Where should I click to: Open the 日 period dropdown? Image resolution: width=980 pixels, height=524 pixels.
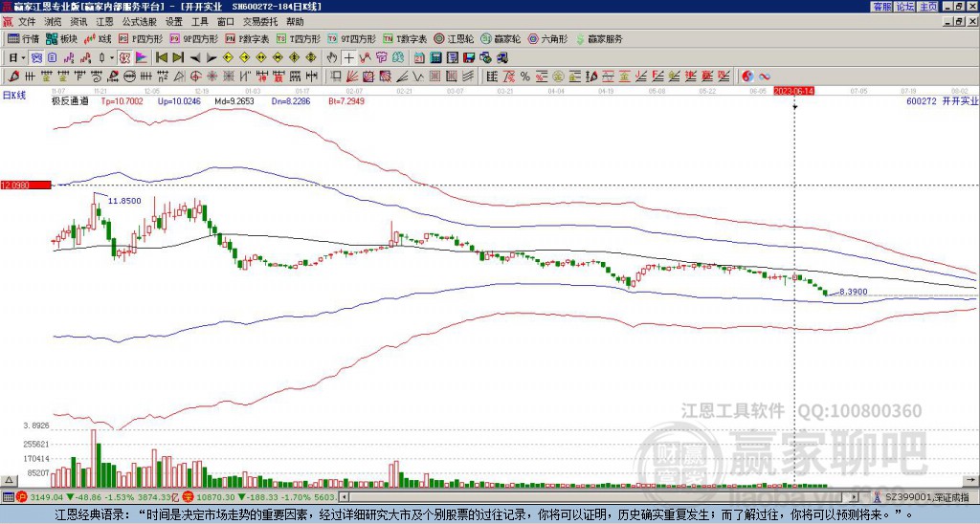[x=17, y=58]
